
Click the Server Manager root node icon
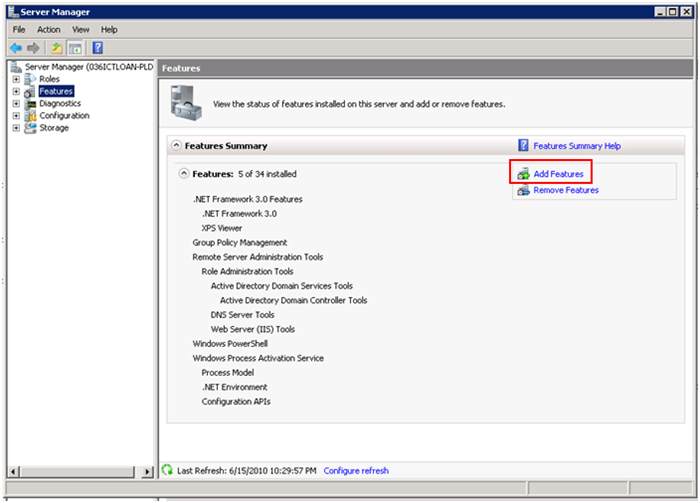[x=16, y=67]
